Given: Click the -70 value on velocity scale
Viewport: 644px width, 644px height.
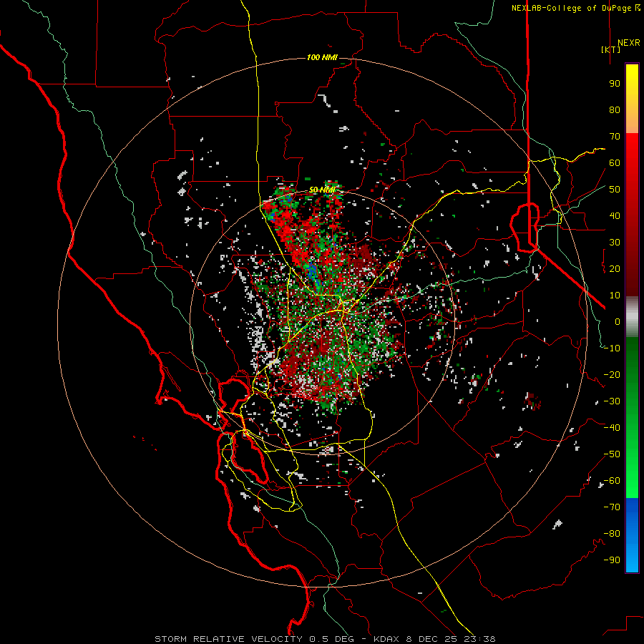Looking at the screenshot, I should tap(612, 507).
